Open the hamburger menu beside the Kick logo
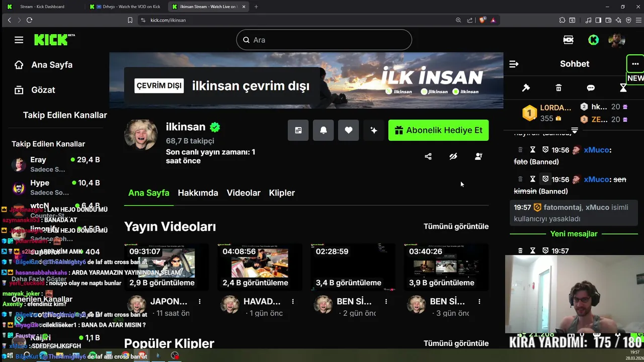This screenshot has height=362, width=644. pyautogui.click(x=19, y=40)
